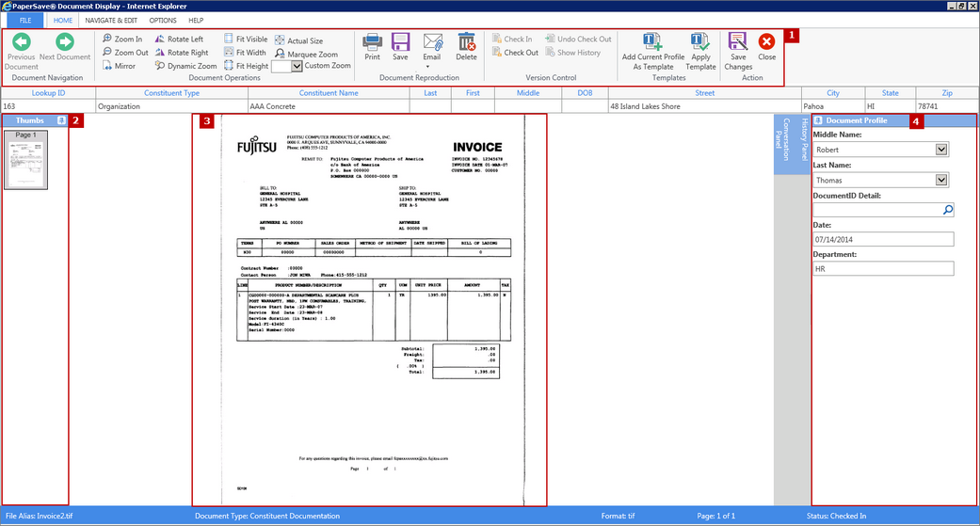Rotate the document right
This screenshot has width=980, height=526.
coord(182,53)
